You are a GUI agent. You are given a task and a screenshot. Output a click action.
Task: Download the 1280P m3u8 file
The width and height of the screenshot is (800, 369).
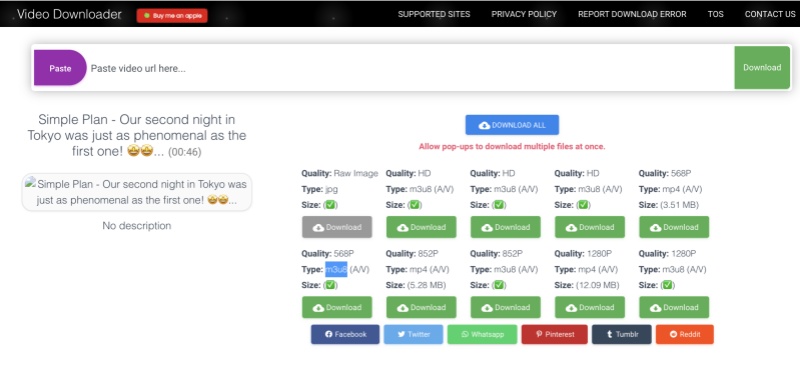(x=674, y=307)
